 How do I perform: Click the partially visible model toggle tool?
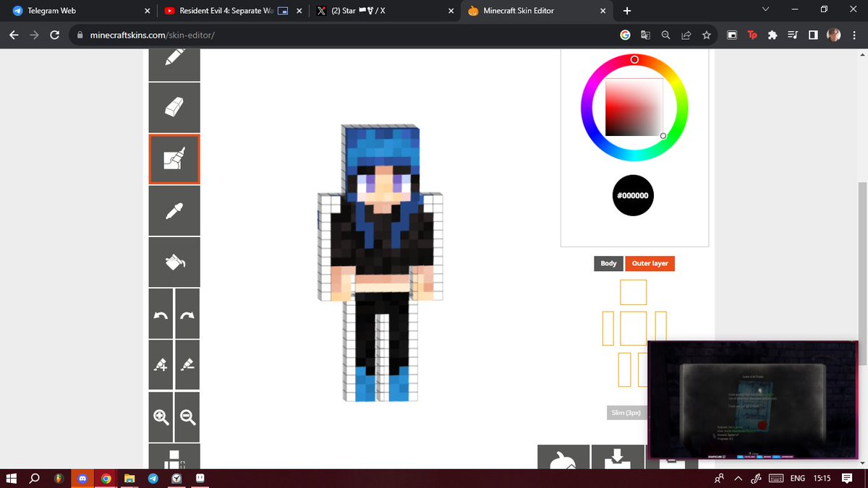(174, 456)
